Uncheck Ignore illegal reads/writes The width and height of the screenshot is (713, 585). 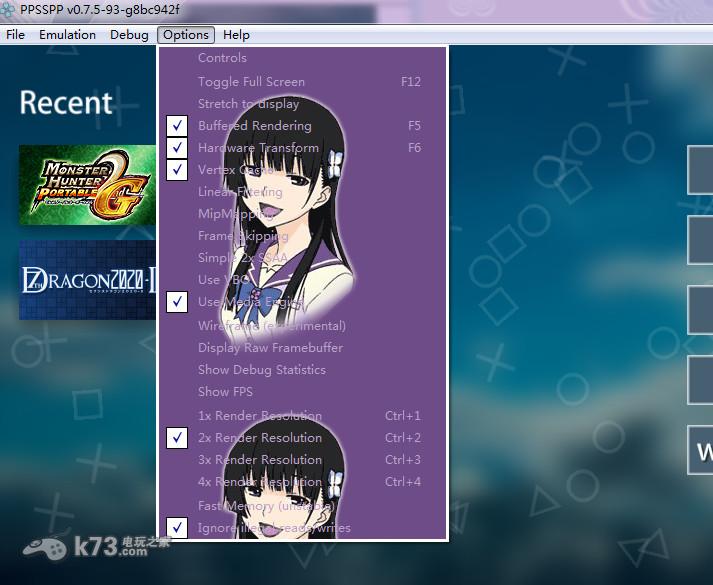click(x=274, y=528)
